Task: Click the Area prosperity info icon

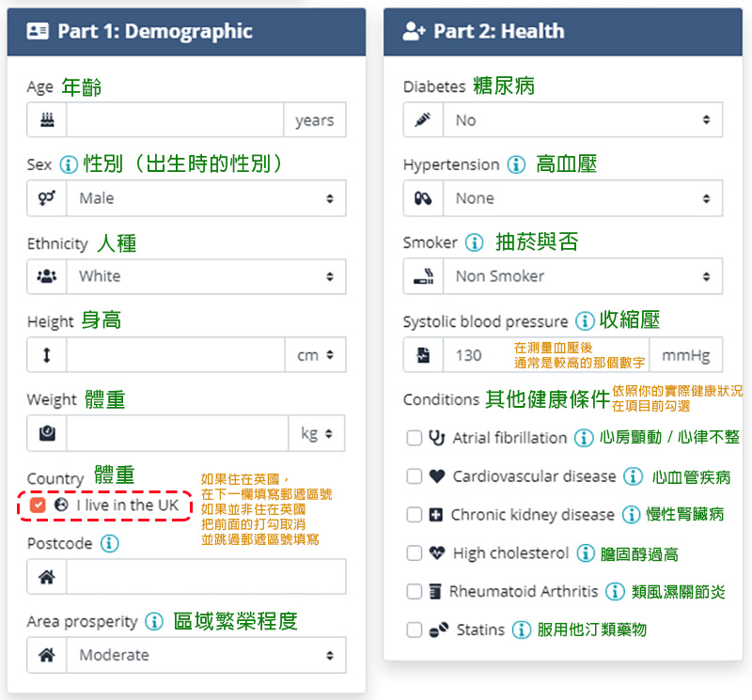Action: pyautogui.click(x=154, y=621)
